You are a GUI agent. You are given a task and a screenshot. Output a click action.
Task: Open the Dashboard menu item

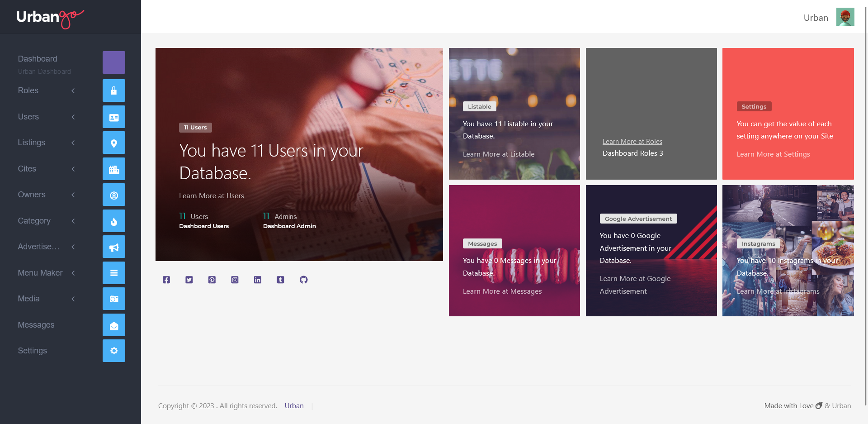click(x=38, y=58)
